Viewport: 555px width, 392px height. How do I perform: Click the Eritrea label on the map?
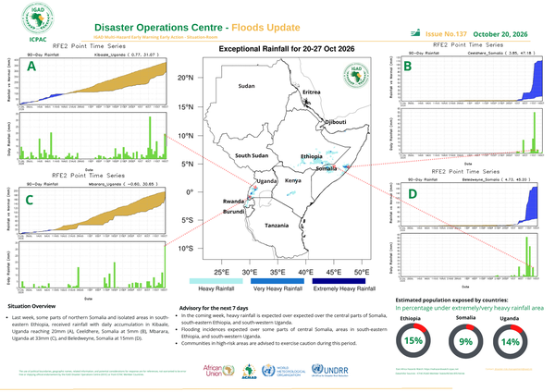click(x=312, y=92)
